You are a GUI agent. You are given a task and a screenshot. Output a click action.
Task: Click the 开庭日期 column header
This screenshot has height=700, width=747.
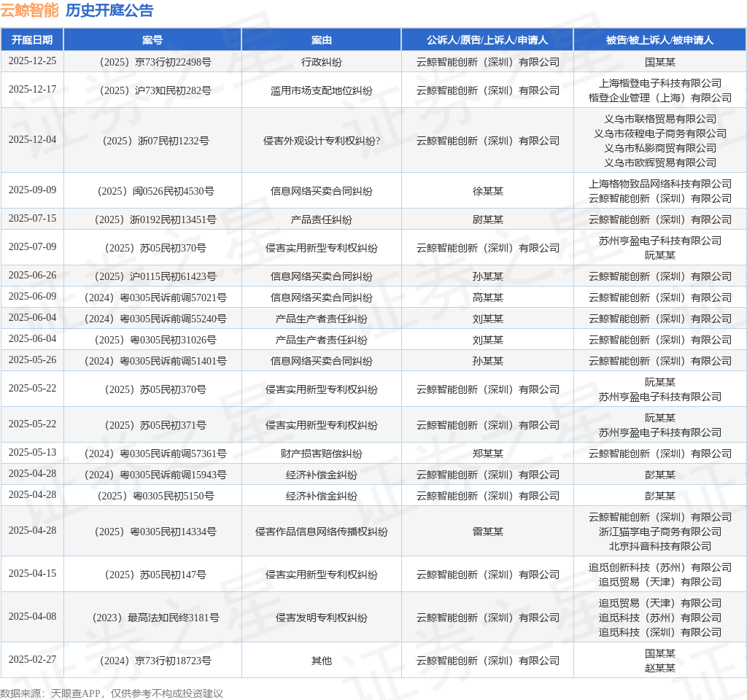pyautogui.click(x=32, y=40)
